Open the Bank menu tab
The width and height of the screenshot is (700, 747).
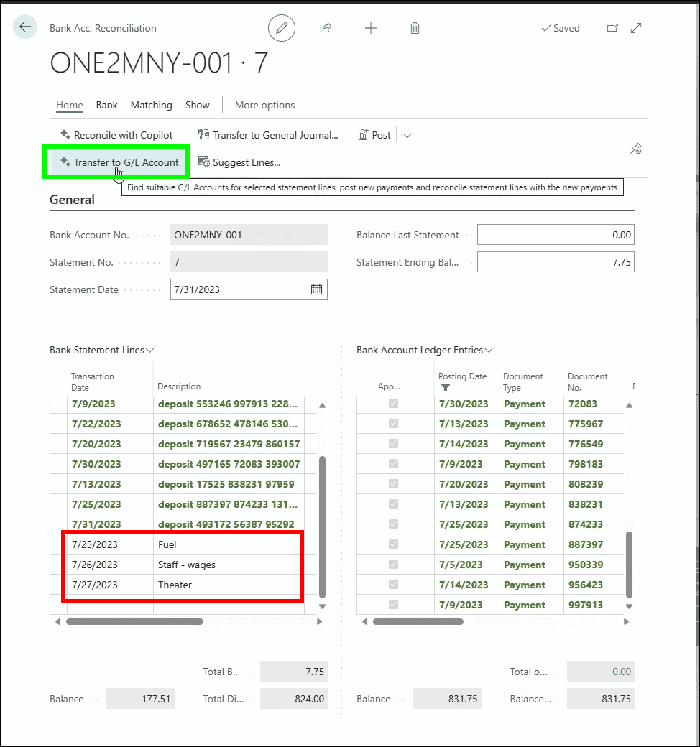tap(106, 105)
